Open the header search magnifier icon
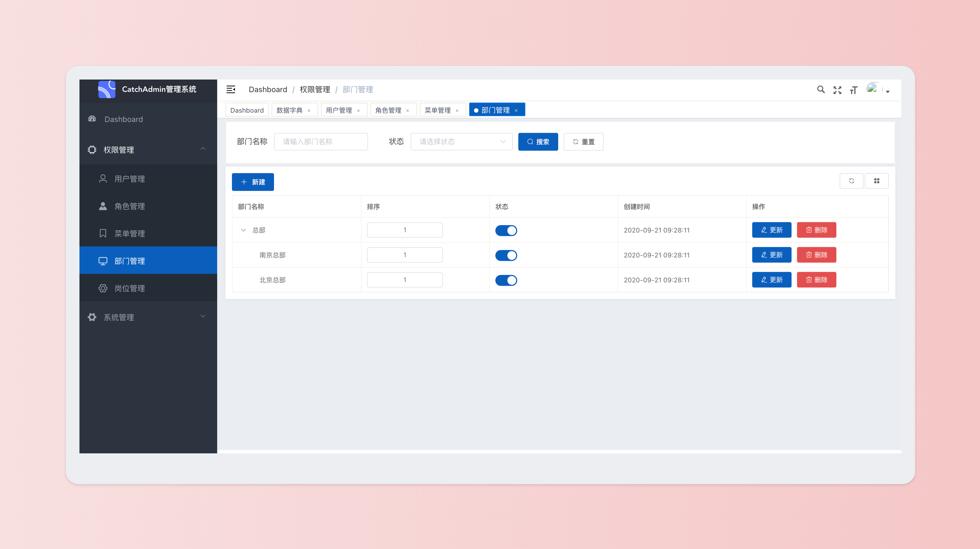The height and width of the screenshot is (549, 980). tap(821, 89)
